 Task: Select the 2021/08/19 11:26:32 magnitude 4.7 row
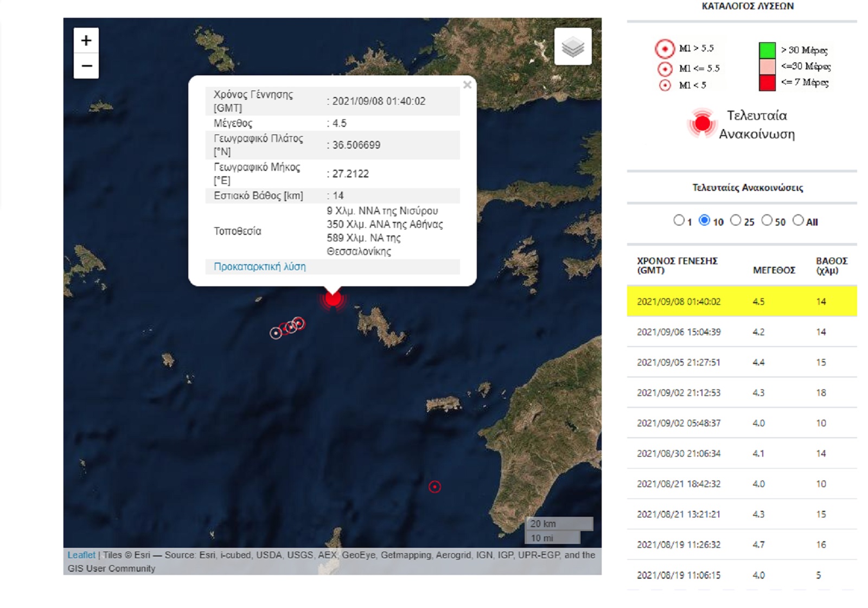[x=741, y=545]
